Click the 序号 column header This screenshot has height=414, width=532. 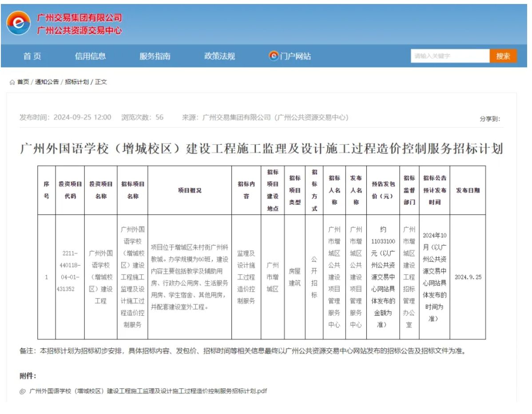[47, 190]
